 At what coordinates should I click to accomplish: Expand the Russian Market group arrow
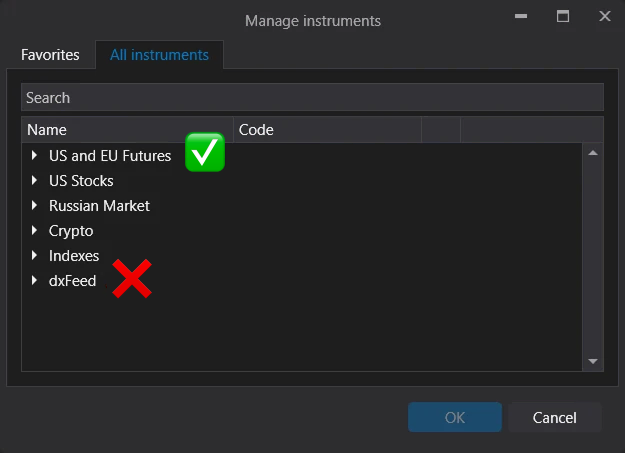[34, 206]
